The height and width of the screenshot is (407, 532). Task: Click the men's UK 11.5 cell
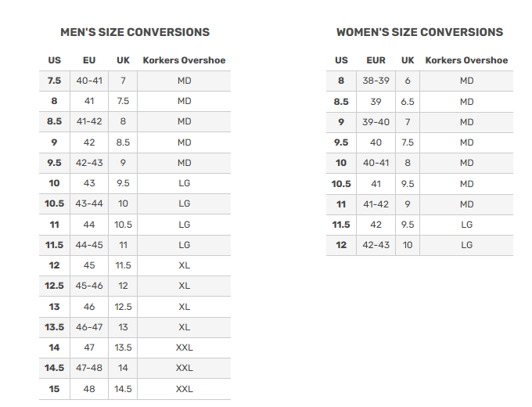(x=123, y=265)
